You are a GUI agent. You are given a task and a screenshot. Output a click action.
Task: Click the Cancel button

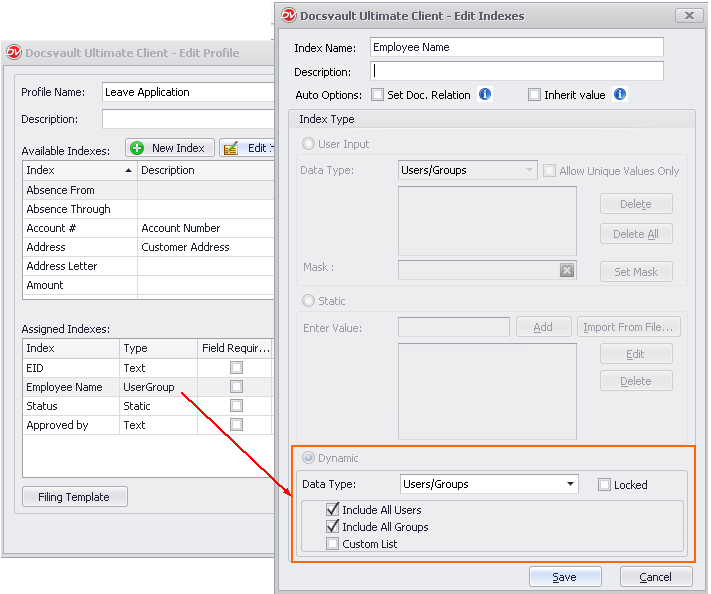click(656, 577)
